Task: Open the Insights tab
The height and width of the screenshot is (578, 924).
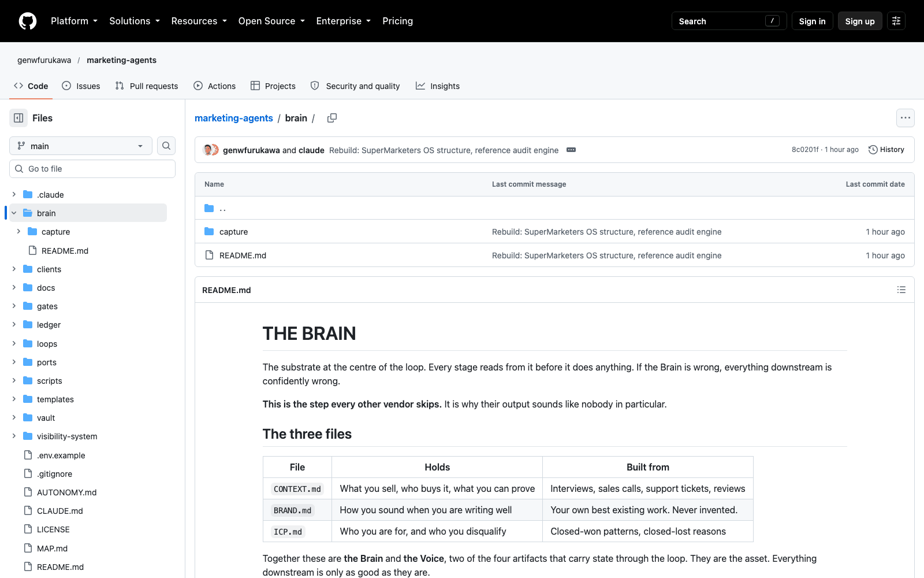Action: click(x=438, y=86)
